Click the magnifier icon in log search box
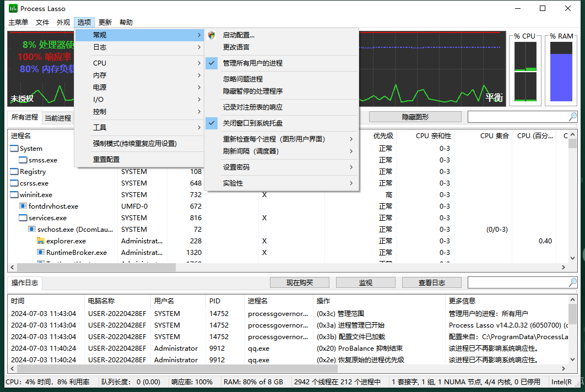 click(x=573, y=283)
